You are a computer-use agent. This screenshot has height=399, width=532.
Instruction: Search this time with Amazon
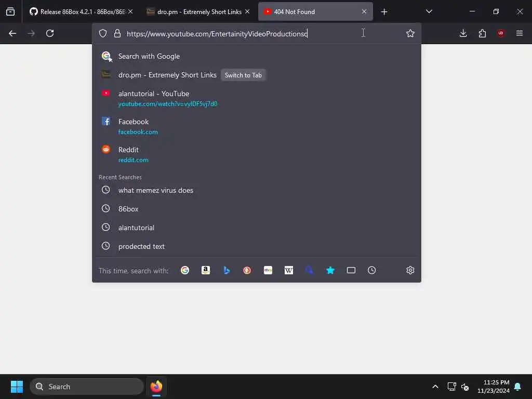pyautogui.click(x=206, y=270)
